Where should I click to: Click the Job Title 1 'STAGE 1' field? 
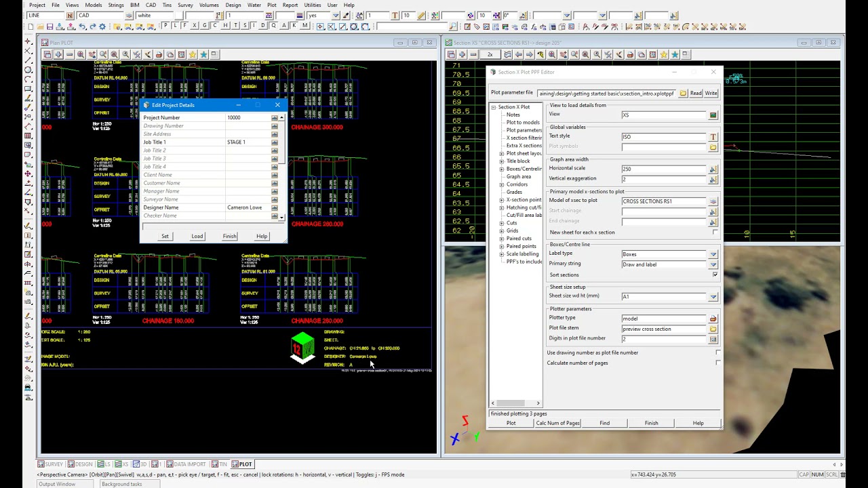(248, 142)
